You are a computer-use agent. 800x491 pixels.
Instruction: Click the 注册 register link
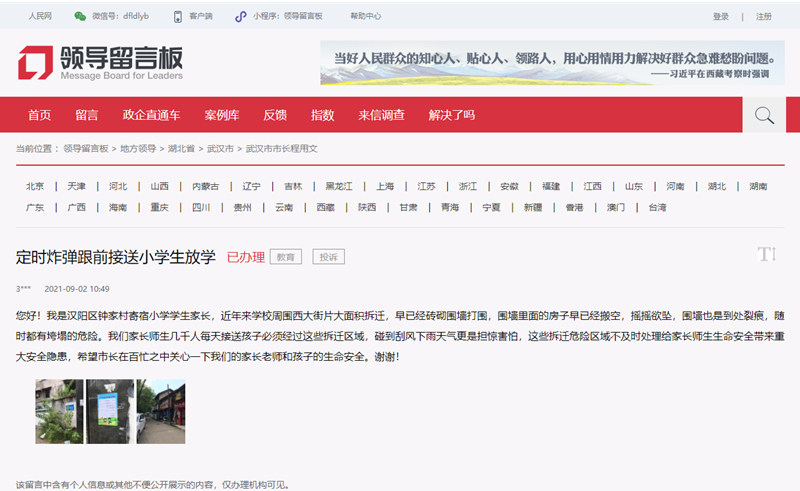click(764, 17)
